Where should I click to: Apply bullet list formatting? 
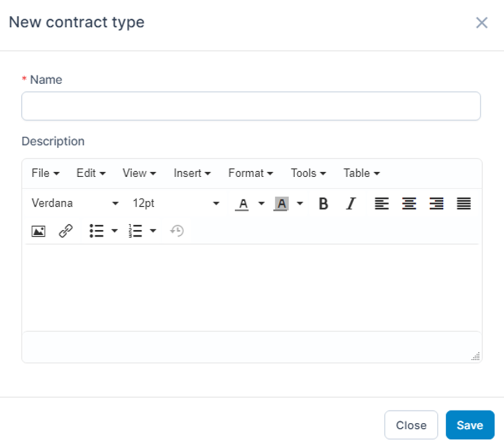point(96,231)
